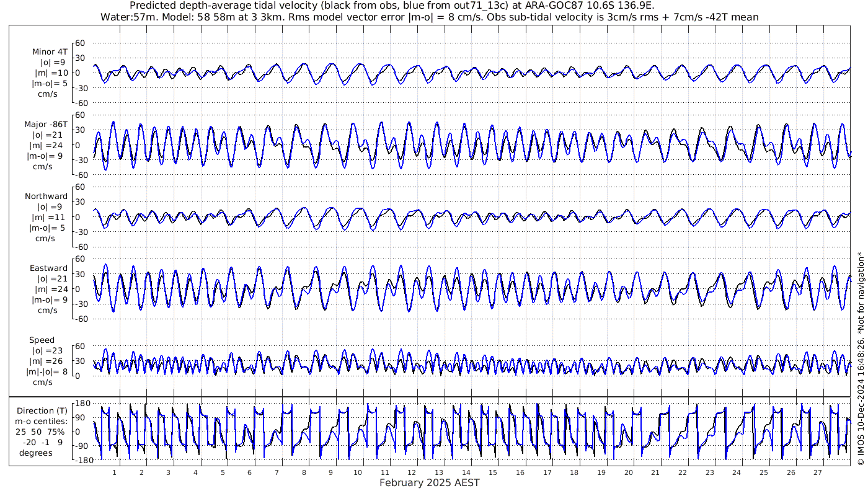Click the 'February 2025 AEST' axis title
This screenshot has width=868, height=496.
[429, 482]
